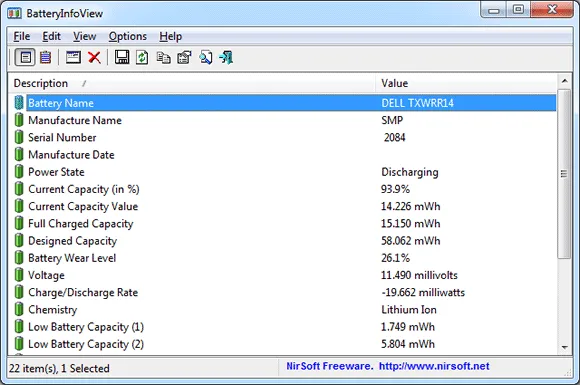This screenshot has height=385, width=580.
Task: Switch to the battery log view icon
Action: pos(45,57)
